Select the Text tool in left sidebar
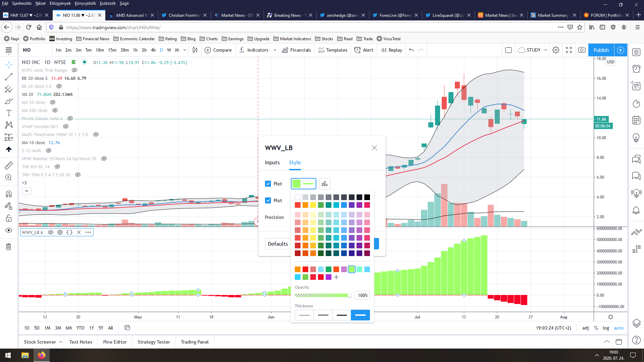Image resolution: width=644 pixels, height=362 pixels. pyautogui.click(x=9, y=113)
